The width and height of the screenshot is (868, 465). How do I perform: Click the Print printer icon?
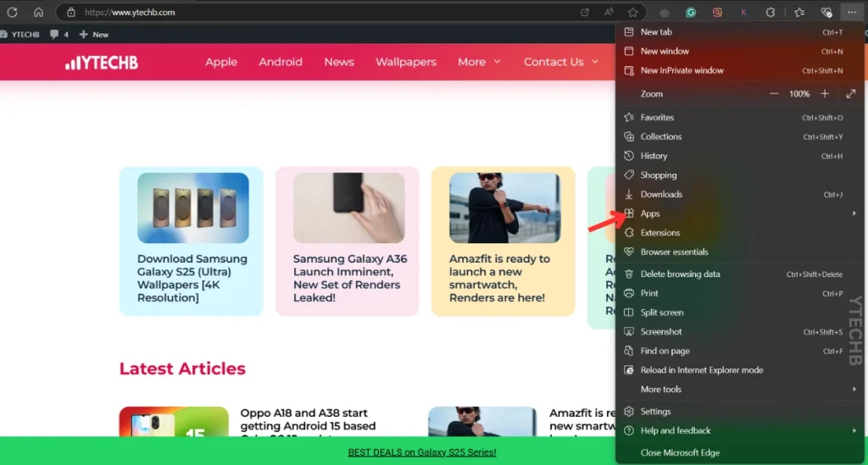tap(629, 293)
